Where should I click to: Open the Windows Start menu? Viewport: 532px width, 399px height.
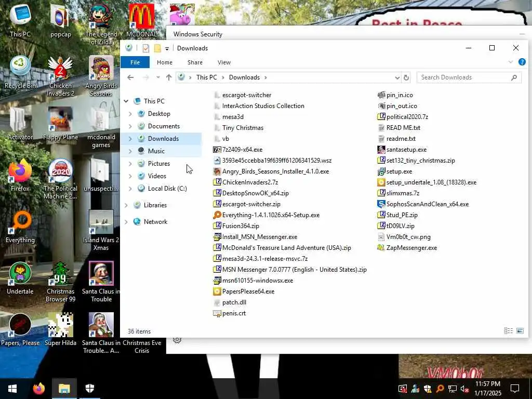tap(12, 389)
